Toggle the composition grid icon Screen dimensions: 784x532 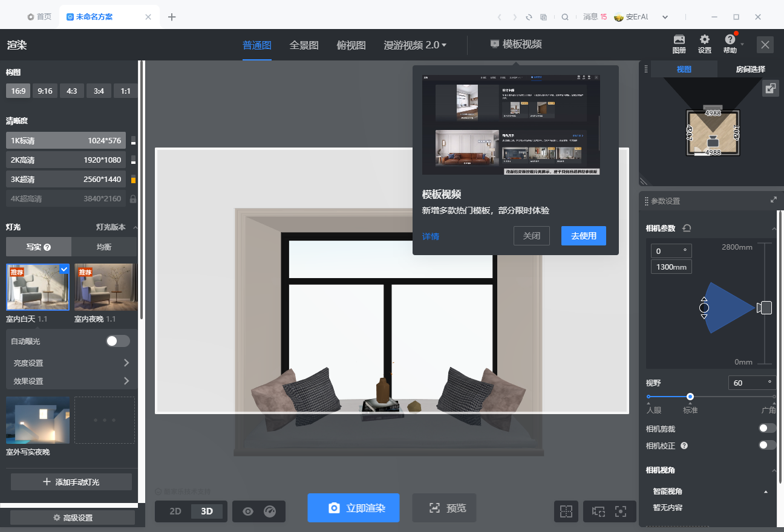566,511
